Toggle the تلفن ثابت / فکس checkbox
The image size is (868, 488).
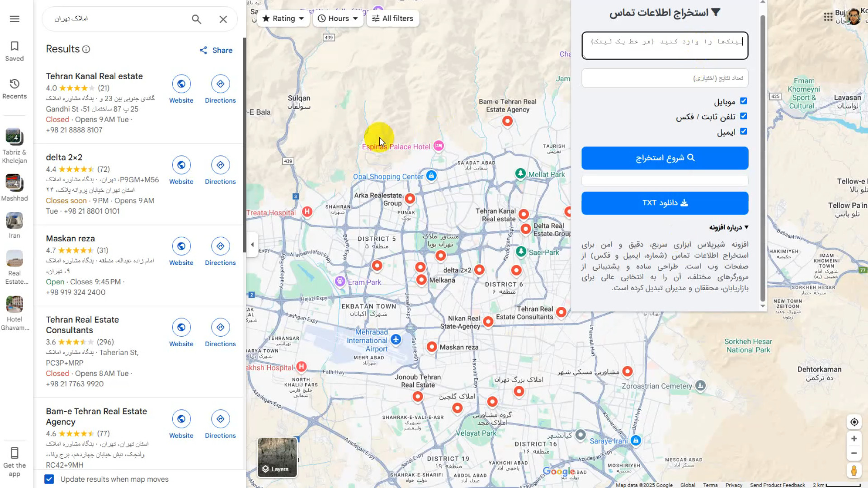coord(744,117)
